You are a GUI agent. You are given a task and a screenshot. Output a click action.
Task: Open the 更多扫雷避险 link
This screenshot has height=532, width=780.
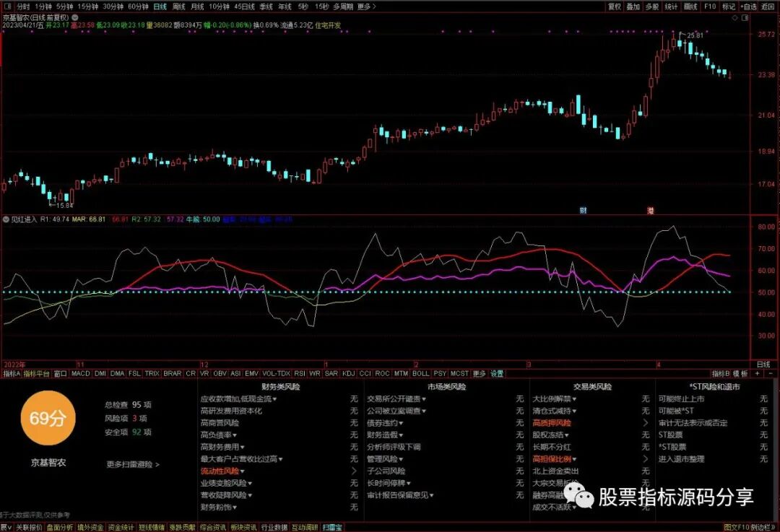coord(133,464)
